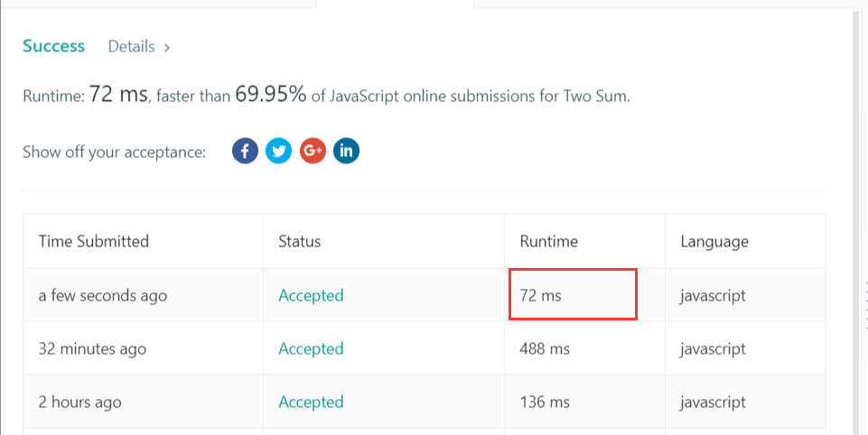
Task: Open Accepted submission from 2 hours ago
Action: (311, 402)
